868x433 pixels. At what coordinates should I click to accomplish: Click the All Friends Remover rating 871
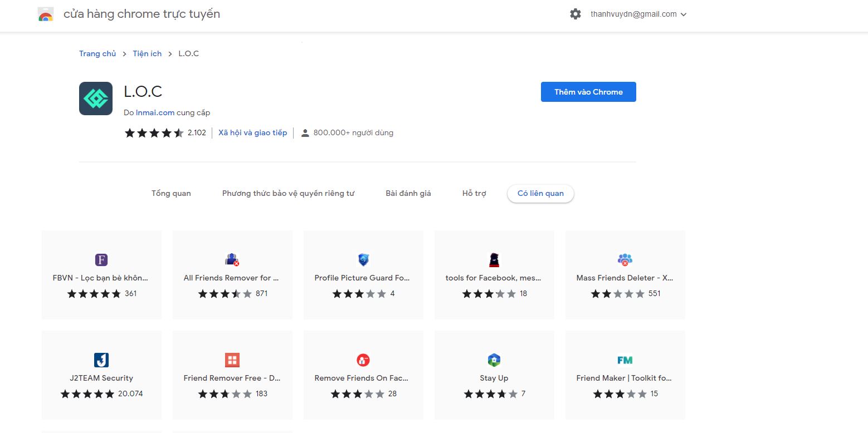tap(262, 293)
